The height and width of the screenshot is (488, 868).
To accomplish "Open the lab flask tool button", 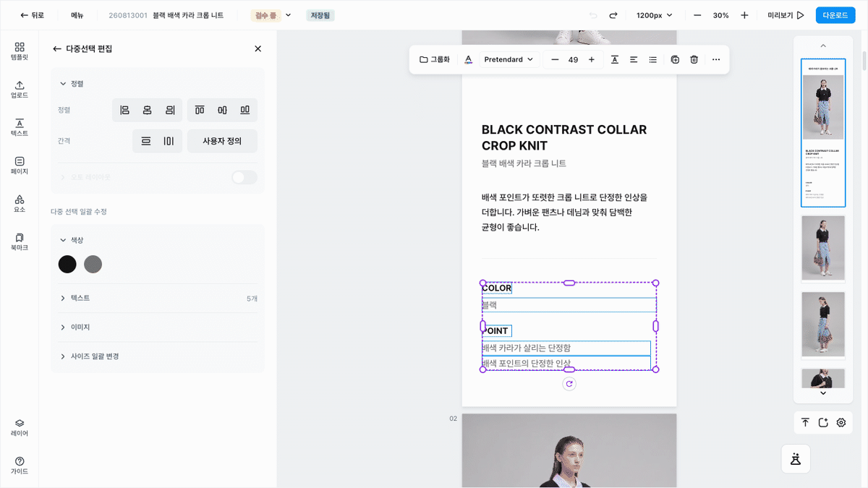I will coord(796,458).
